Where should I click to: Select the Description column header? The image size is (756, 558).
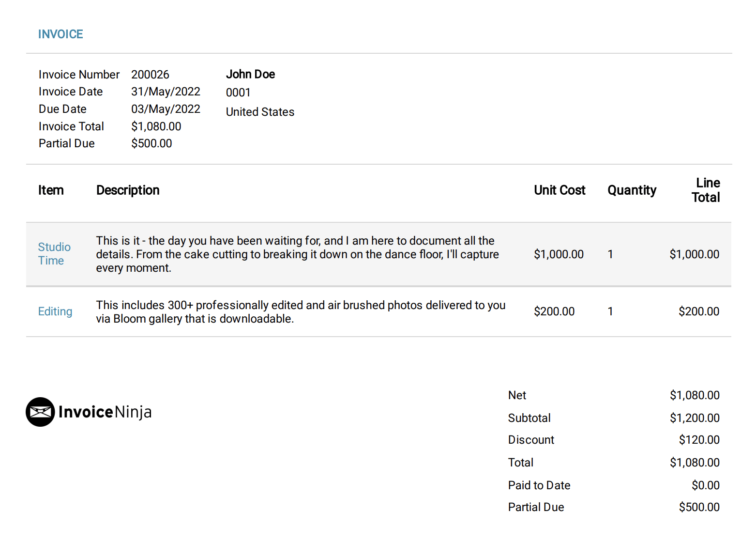(x=127, y=190)
